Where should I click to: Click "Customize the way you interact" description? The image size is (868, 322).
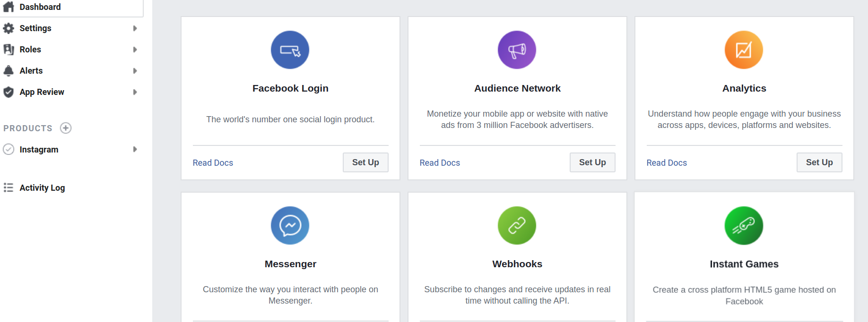point(290,295)
